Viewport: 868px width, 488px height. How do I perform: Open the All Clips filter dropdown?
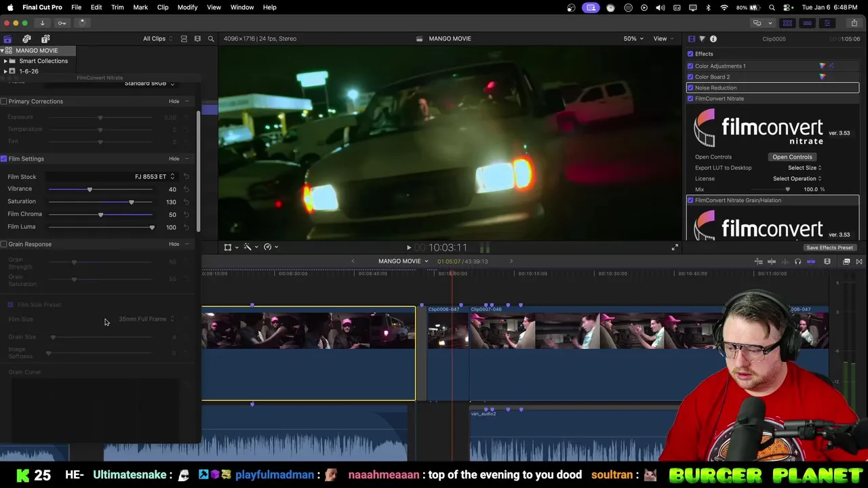pos(157,39)
